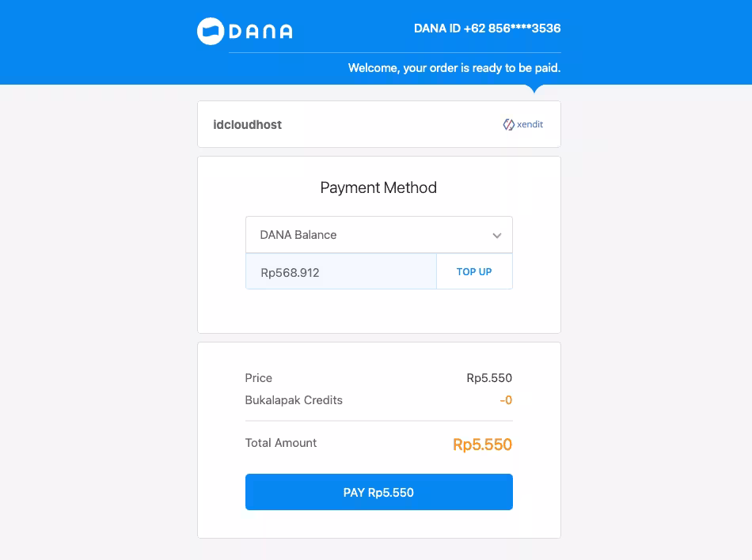Screen dimensions: 752x560
Task: Click the Payment Method heading
Action: coord(378,187)
